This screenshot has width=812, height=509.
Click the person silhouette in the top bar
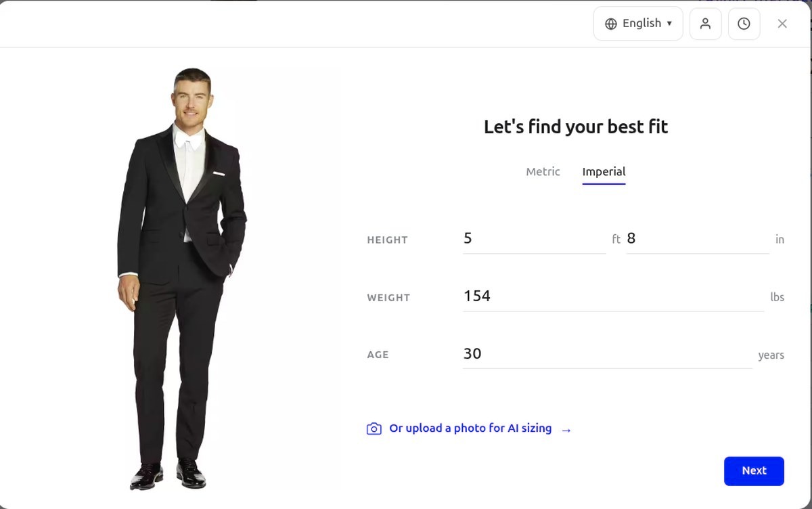[705, 23]
